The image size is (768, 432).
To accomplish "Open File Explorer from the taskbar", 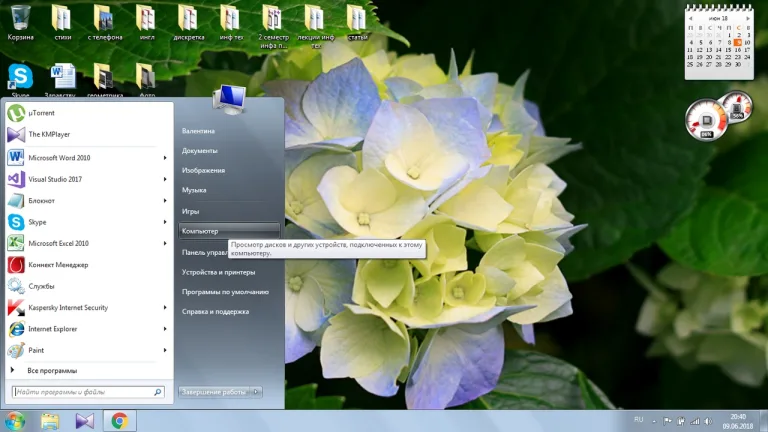I will (50, 421).
